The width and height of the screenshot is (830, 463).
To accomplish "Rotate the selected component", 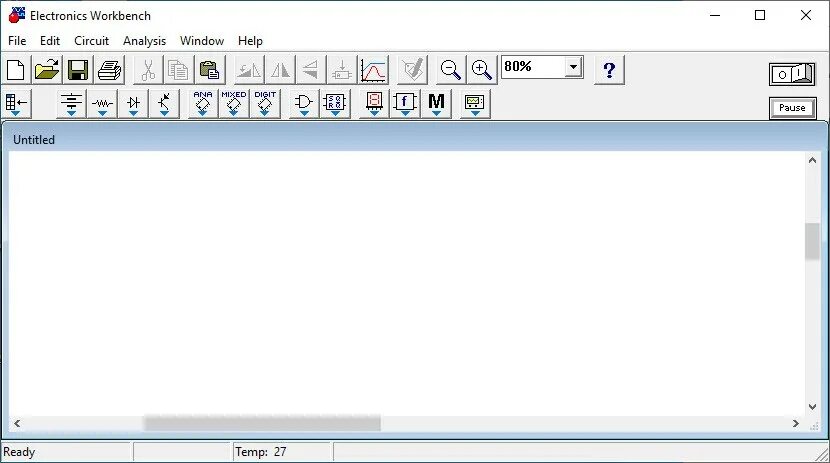I will coord(248,70).
